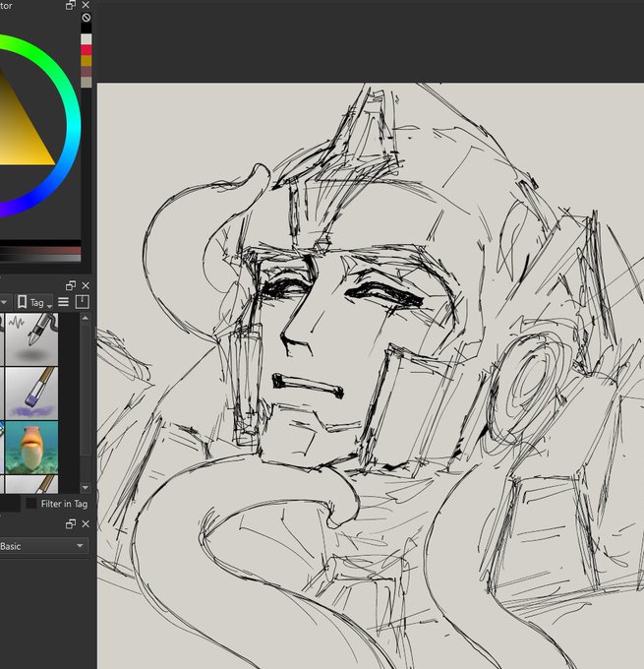Select the purple-tipped paintbrush preset
The width and height of the screenshot is (644, 669).
pos(31,394)
